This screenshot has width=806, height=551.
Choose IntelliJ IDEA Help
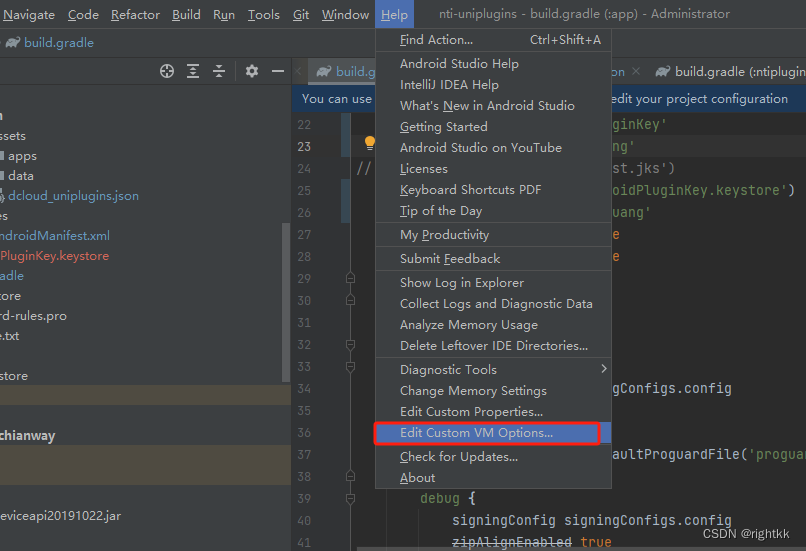coord(493,85)
